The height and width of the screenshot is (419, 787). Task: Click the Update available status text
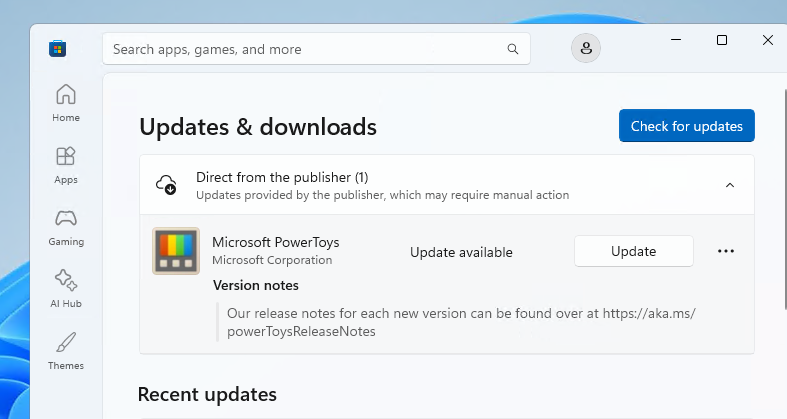[x=461, y=252]
